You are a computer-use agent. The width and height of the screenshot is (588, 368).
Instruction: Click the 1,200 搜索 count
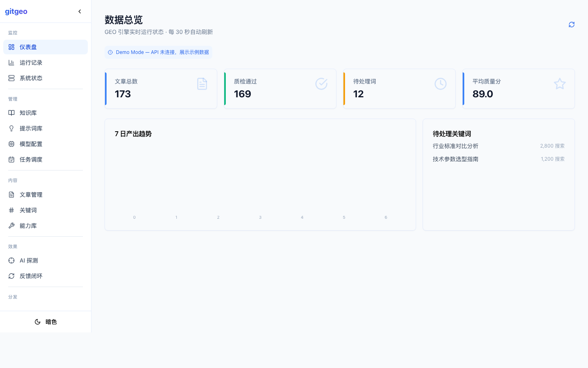553,159
